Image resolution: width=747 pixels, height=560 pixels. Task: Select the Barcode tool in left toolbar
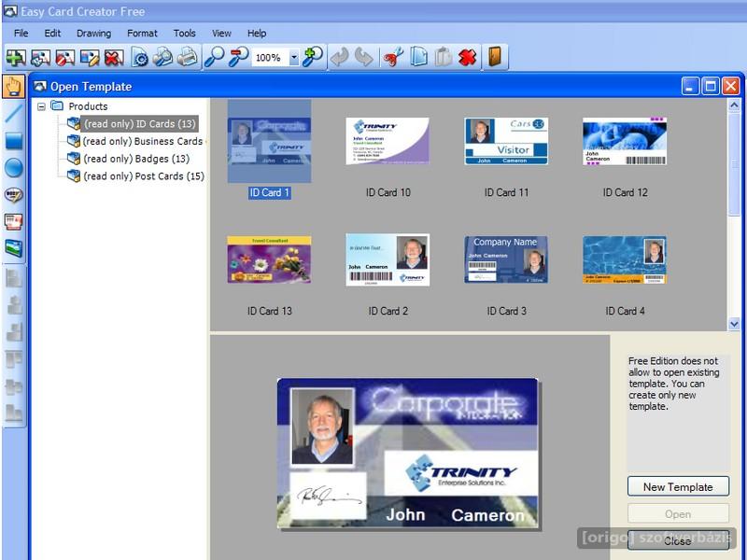coord(13,221)
